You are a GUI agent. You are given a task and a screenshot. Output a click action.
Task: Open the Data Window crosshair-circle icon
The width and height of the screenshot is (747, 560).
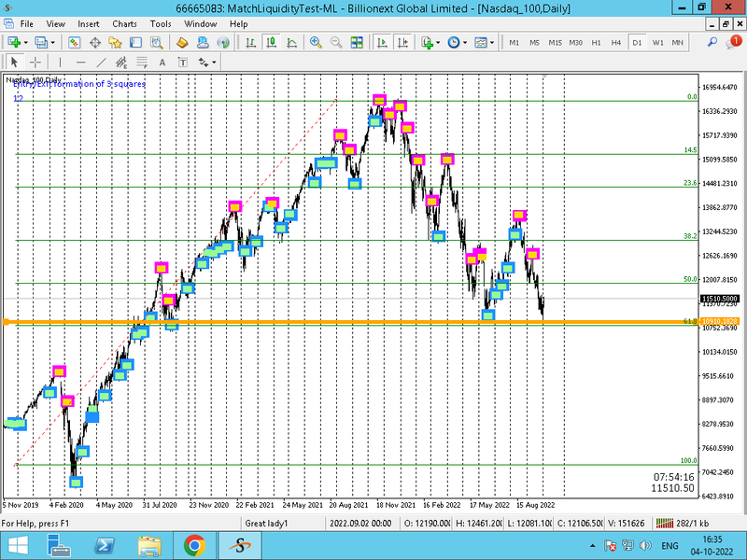click(95, 42)
